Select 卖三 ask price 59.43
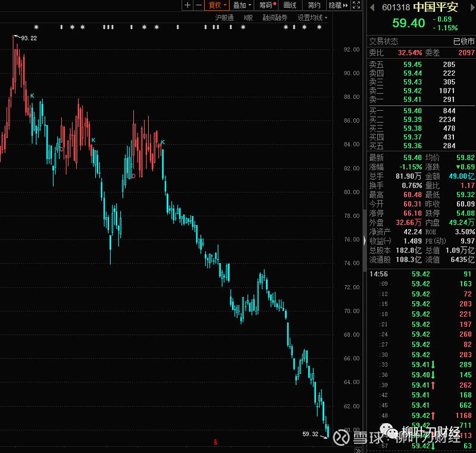476x453 pixels. [x=412, y=82]
